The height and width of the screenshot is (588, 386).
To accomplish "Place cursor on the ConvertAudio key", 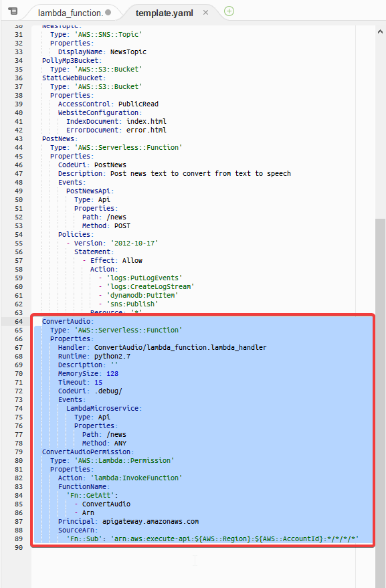I will pos(66,321).
